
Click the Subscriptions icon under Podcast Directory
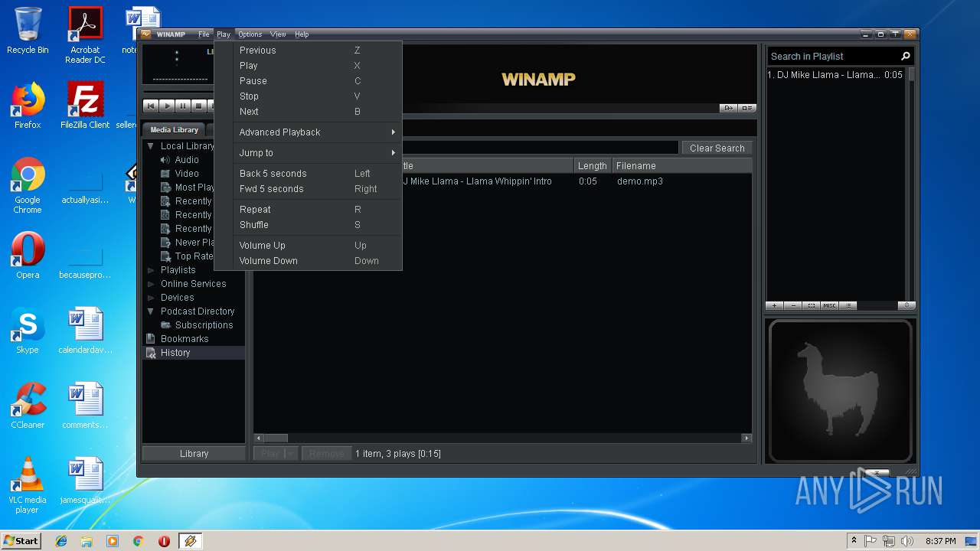tap(165, 325)
